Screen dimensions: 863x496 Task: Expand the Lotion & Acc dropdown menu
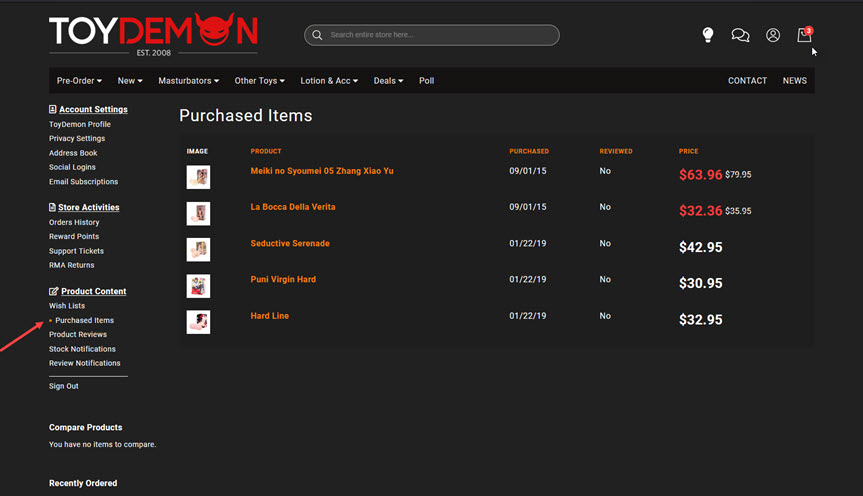(x=329, y=80)
